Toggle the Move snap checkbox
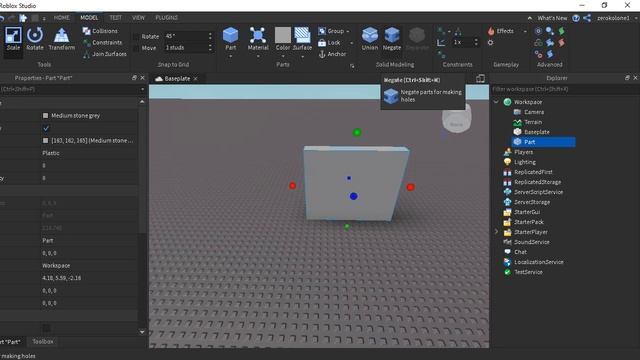Viewport: 640px width, 360px height. [136, 48]
